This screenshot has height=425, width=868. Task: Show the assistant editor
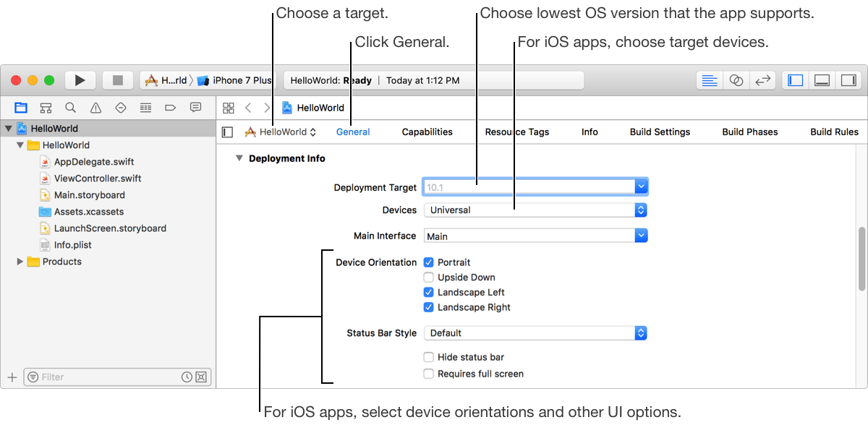coord(736,80)
